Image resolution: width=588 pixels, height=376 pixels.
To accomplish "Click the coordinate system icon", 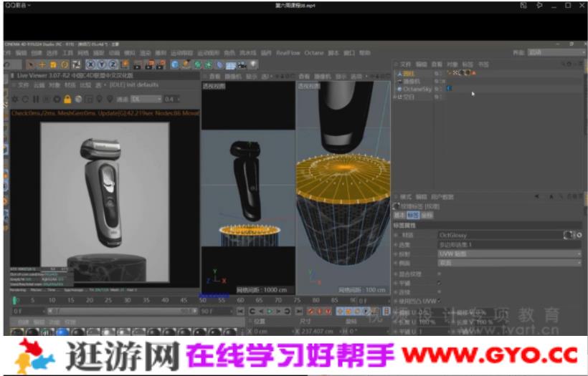I will tap(125, 64).
